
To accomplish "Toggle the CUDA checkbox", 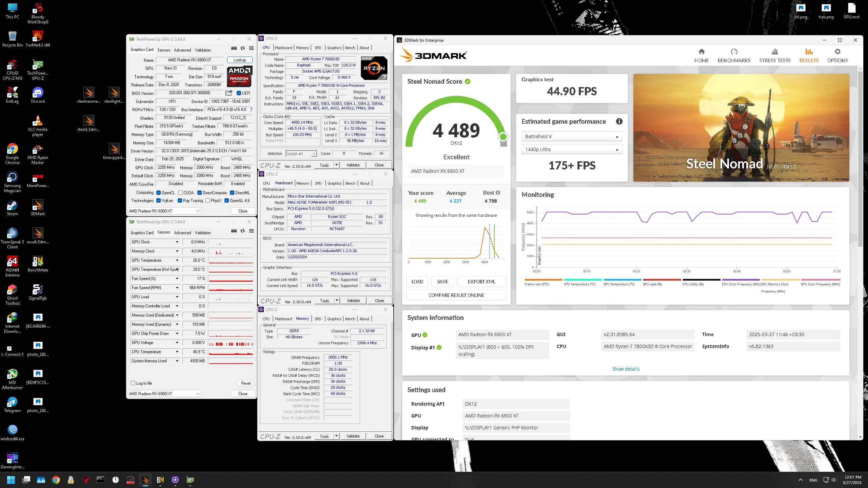I will 180,192.
